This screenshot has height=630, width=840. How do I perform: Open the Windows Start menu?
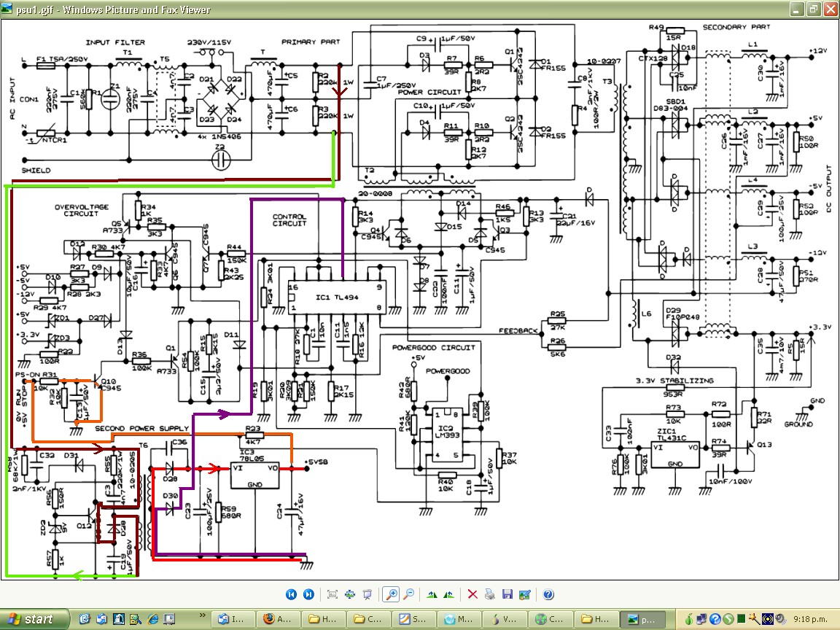31,619
